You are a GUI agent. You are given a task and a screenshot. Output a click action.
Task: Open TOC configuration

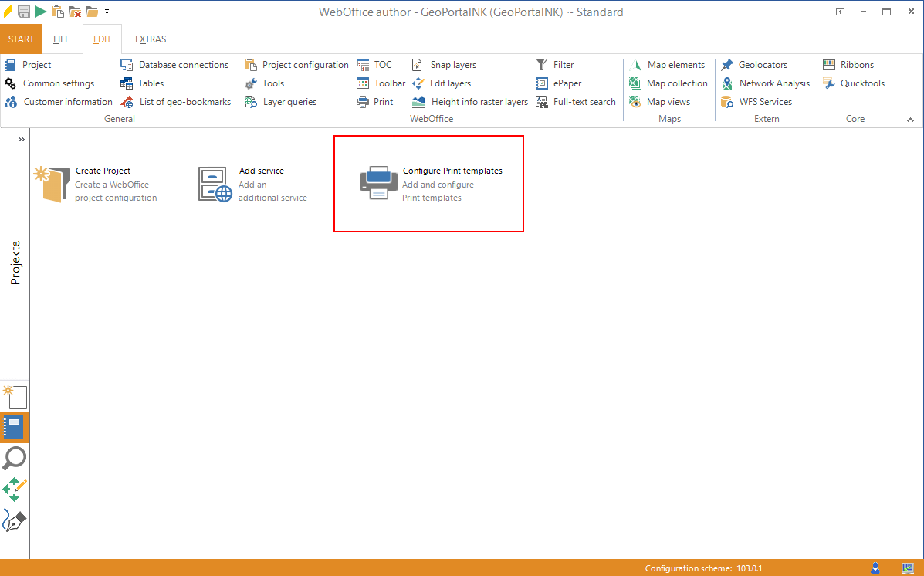(x=374, y=65)
